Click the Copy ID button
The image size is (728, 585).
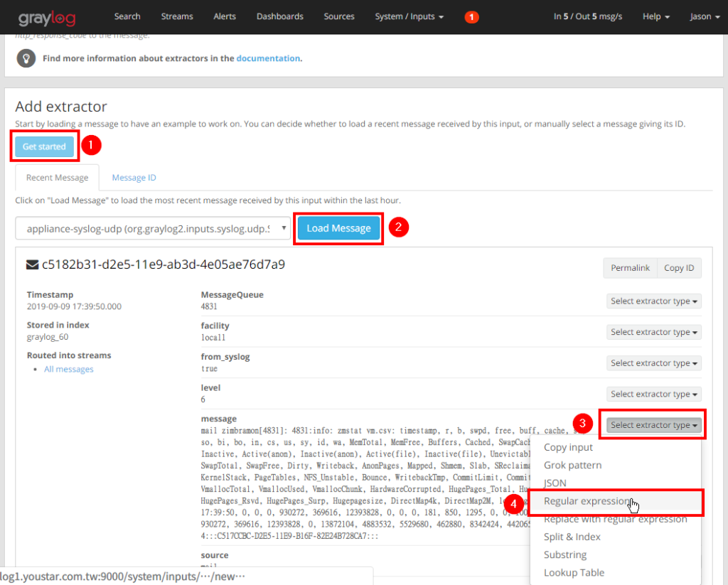pyautogui.click(x=679, y=269)
